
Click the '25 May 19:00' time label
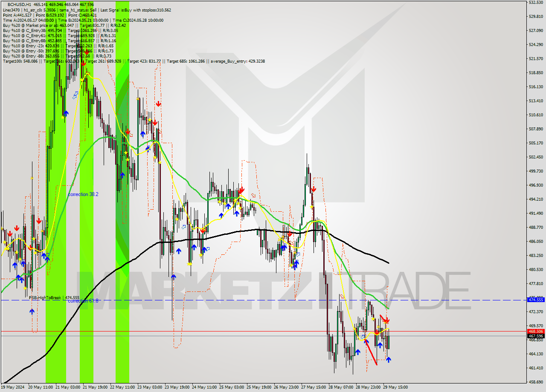[259, 387]
